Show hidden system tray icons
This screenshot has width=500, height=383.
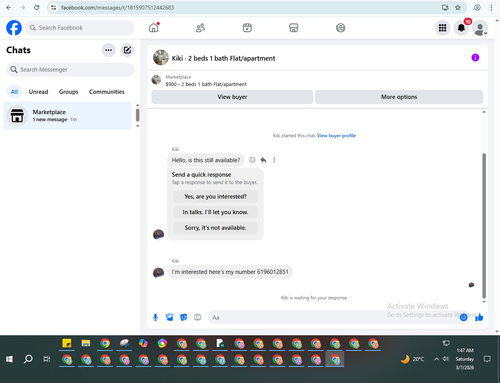pyautogui.click(x=436, y=359)
